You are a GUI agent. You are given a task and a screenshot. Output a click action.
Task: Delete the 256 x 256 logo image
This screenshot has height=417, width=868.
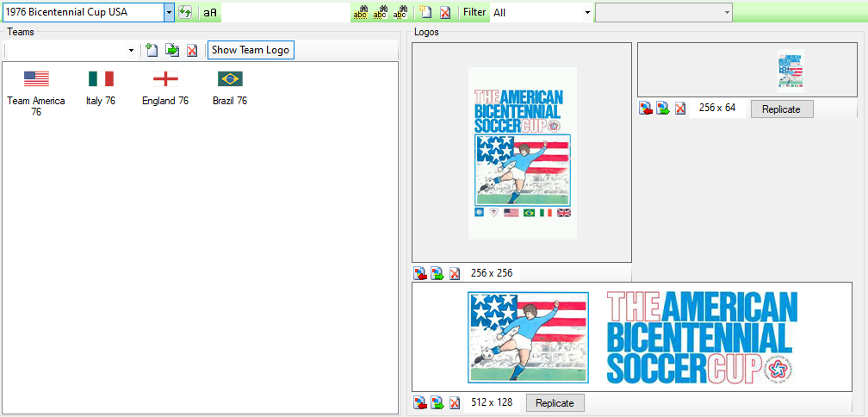455,273
